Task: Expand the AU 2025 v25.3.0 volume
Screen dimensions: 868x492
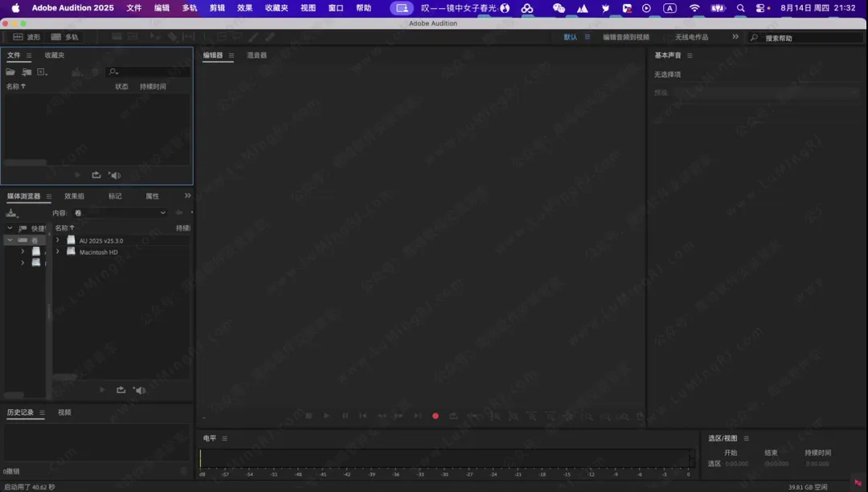Action: 57,240
